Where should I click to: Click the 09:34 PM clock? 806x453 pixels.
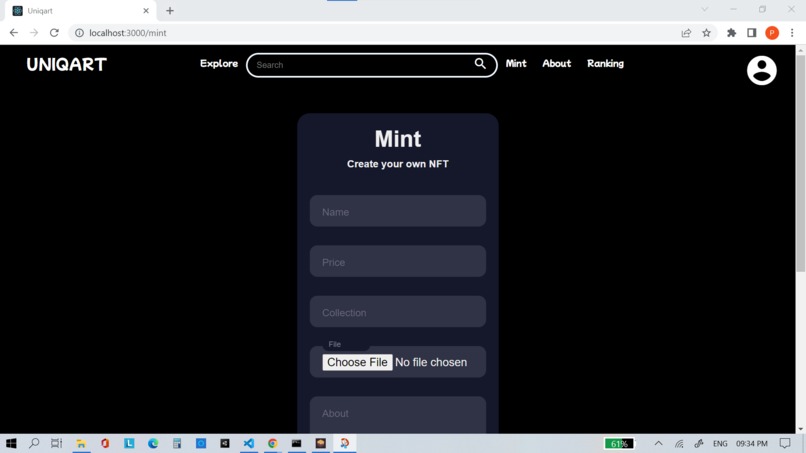[752, 443]
